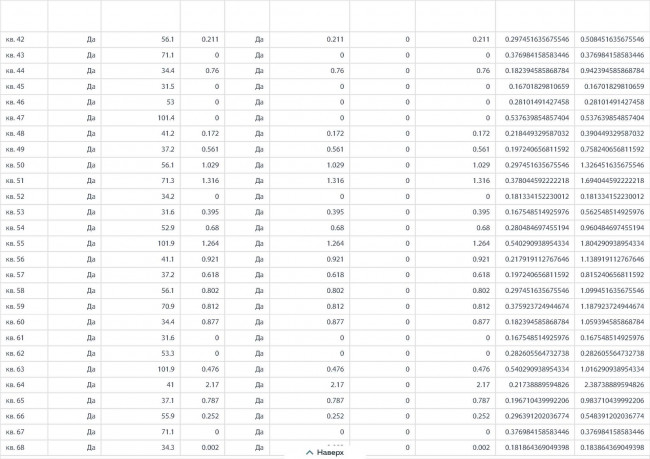Select row label кв. 60
Screen dimensions: 650x459
coord(15,322)
